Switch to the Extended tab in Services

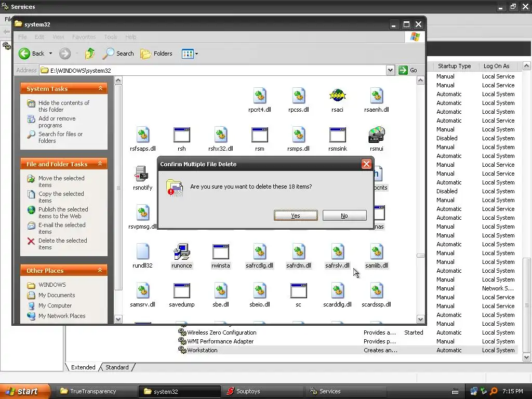pos(83,367)
